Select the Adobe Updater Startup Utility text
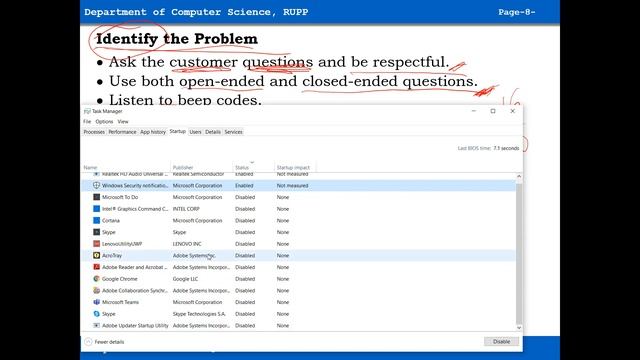The image size is (640, 360). coord(135,326)
